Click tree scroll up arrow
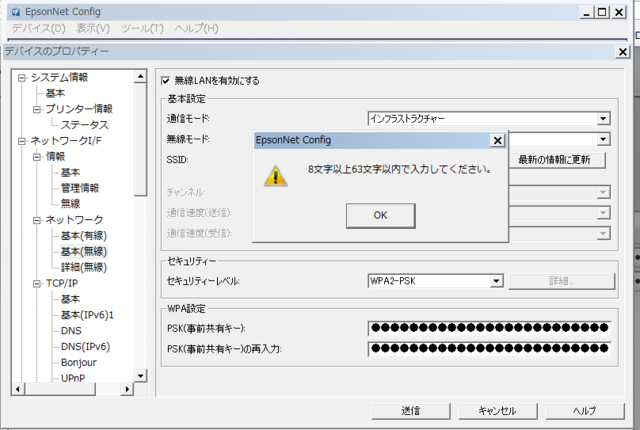 point(140,76)
